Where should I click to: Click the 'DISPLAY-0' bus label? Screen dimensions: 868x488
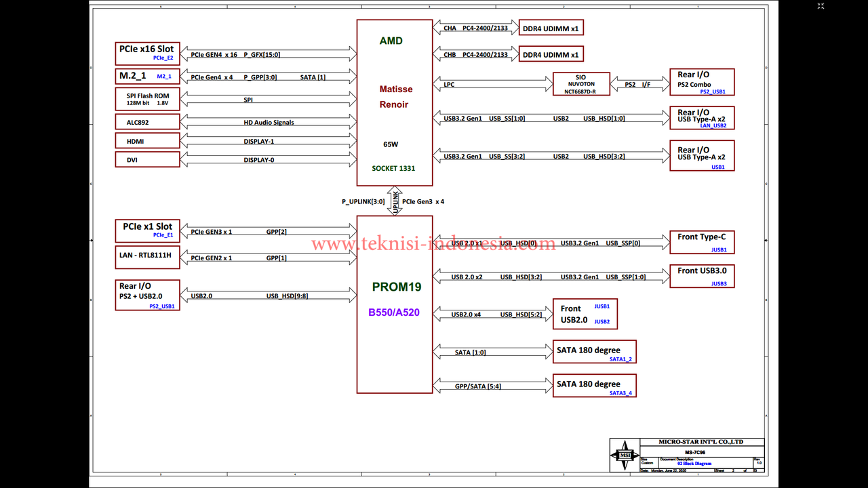tap(259, 160)
